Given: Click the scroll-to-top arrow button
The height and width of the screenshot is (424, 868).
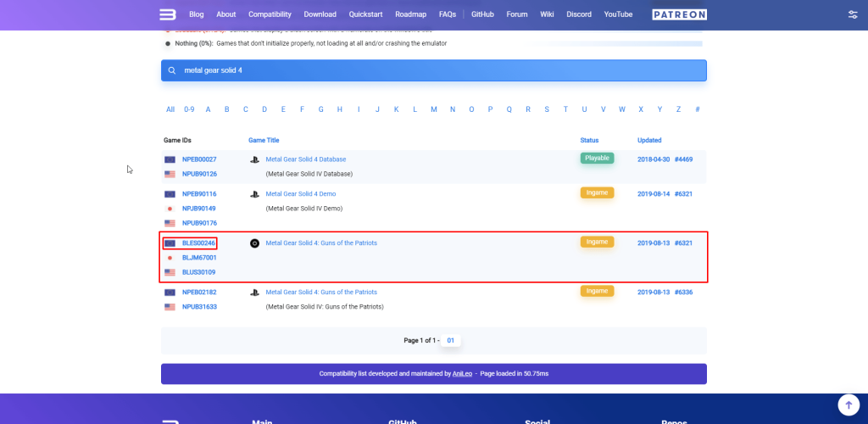Looking at the screenshot, I should point(848,404).
